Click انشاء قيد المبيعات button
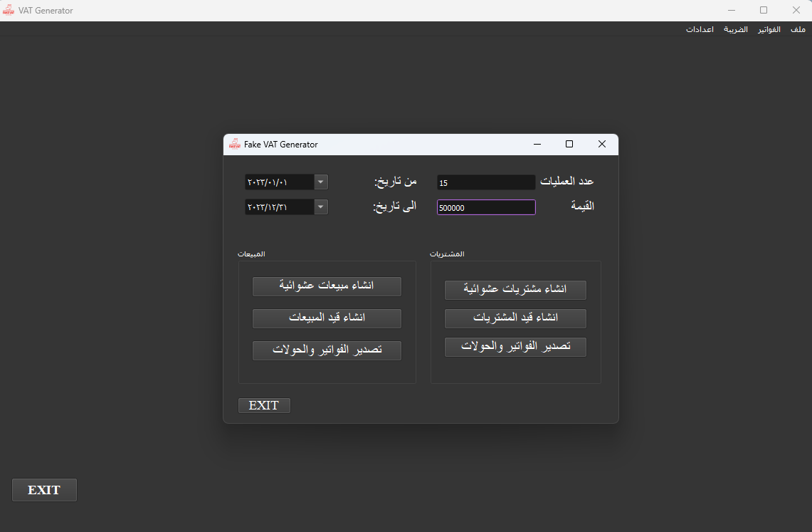Viewport: 812px width, 532px height. (327, 318)
